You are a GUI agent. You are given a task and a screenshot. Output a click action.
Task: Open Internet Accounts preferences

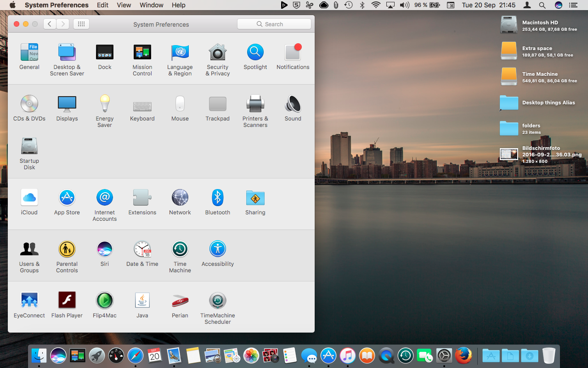click(x=105, y=197)
